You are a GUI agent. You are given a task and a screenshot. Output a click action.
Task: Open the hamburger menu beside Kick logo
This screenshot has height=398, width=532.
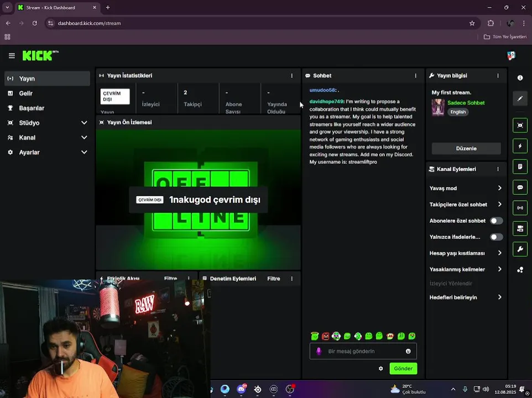(12, 56)
